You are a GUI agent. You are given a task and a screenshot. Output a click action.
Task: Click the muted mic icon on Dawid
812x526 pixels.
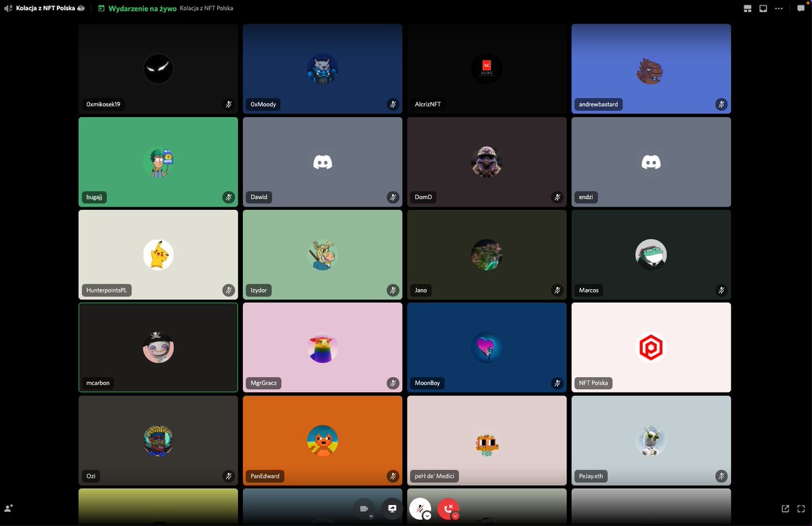click(x=393, y=197)
